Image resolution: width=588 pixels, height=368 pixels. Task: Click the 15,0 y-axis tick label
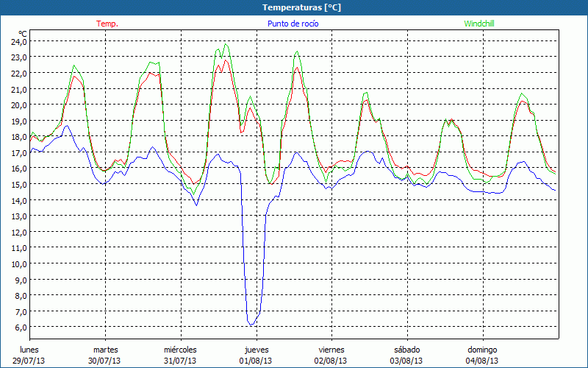click(19, 184)
